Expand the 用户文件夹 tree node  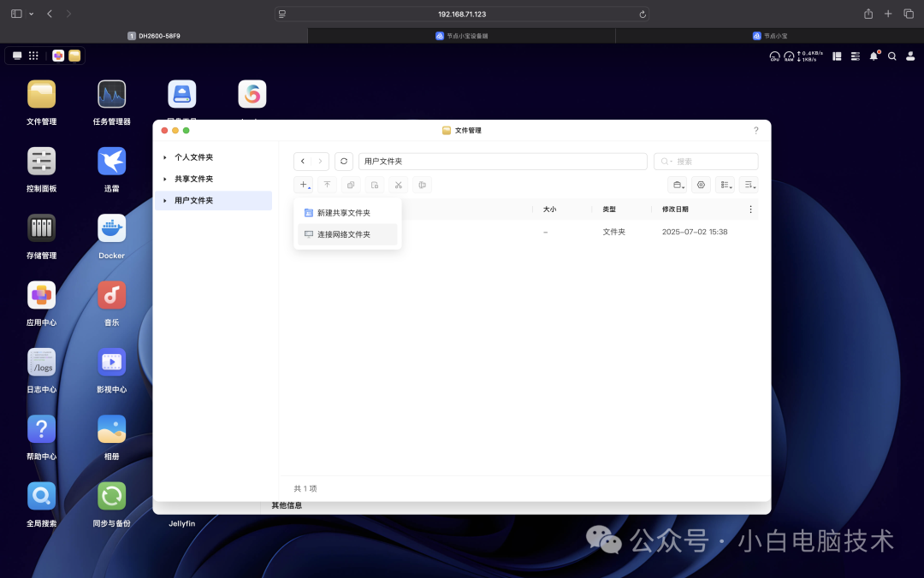click(165, 201)
